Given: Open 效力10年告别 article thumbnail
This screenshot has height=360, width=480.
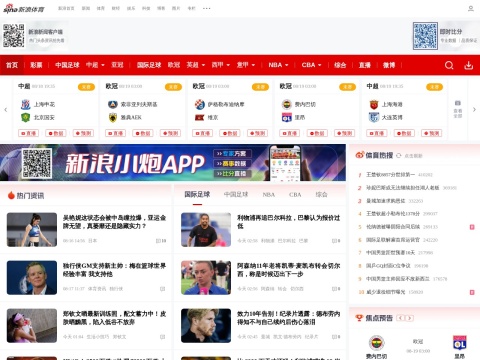Looking at the screenshot, I should (x=206, y=326).
